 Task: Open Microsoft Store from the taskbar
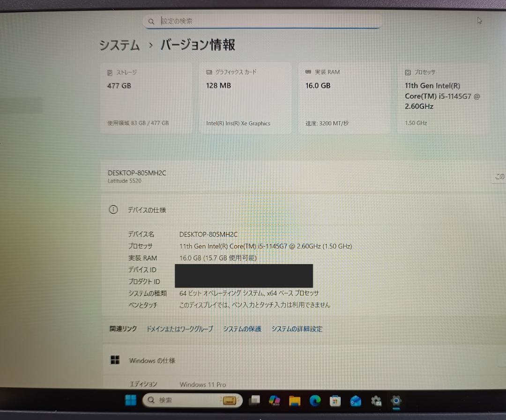(x=335, y=400)
